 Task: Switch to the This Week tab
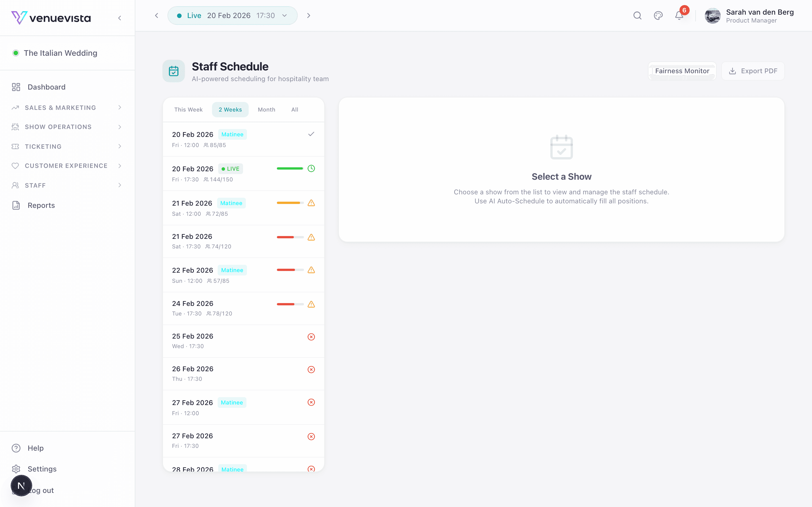point(188,109)
